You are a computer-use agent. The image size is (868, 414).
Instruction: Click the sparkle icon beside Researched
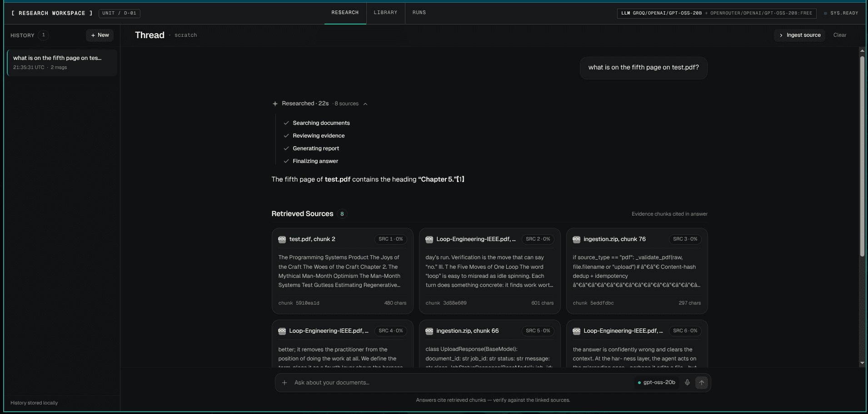coord(275,103)
